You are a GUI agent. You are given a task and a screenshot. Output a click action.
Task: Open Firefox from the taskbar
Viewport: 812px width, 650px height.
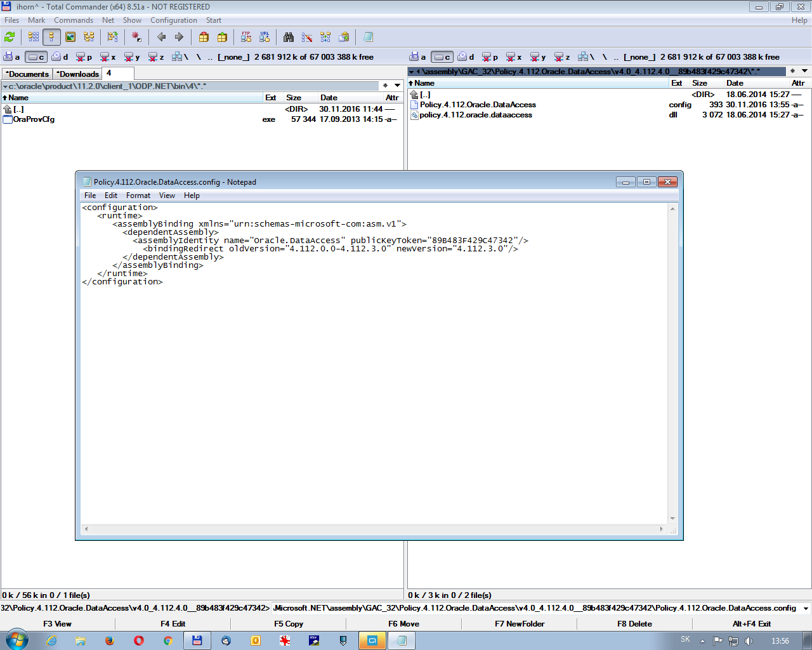pyautogui.click(x=109, y=640)
